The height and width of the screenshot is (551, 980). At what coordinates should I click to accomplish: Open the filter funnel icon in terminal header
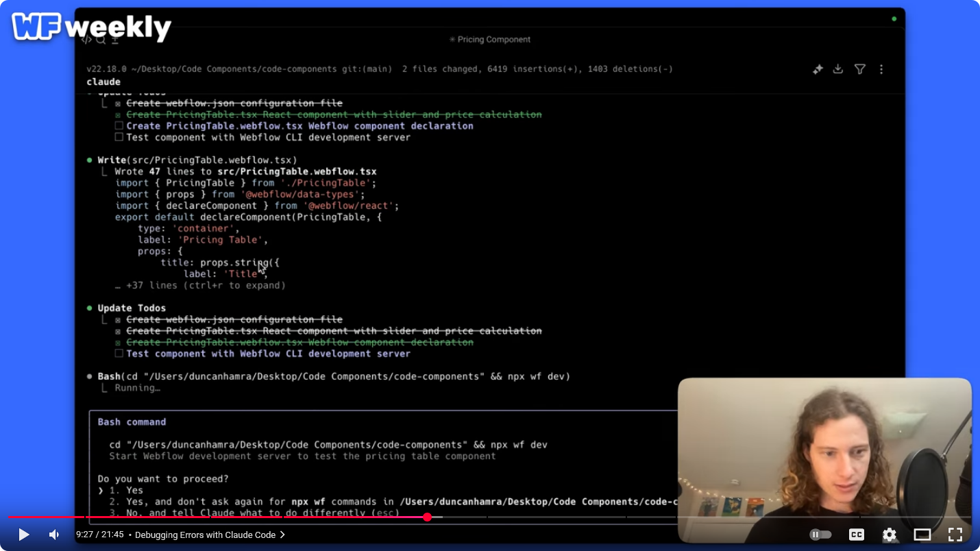[860, 69]
